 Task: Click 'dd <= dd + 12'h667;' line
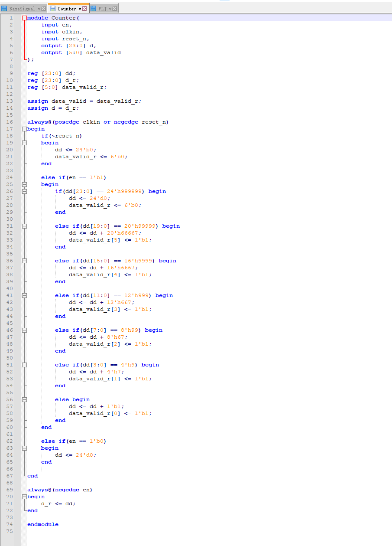tap(102, 302)
